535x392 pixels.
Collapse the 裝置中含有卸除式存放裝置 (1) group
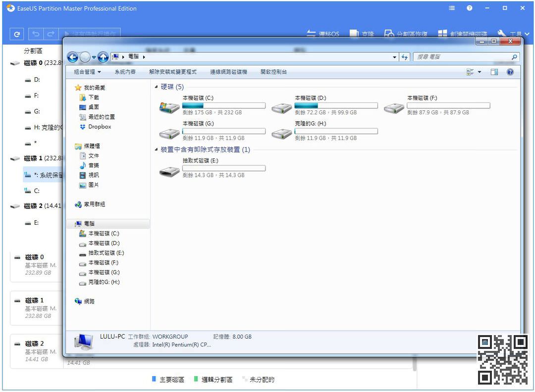(156, 149)
